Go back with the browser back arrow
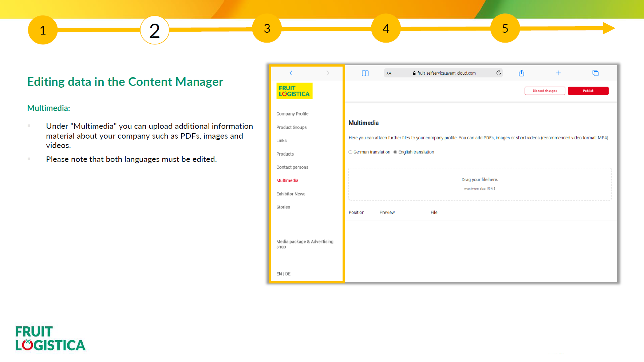The image size is (644, 362). tap(291, 73)
